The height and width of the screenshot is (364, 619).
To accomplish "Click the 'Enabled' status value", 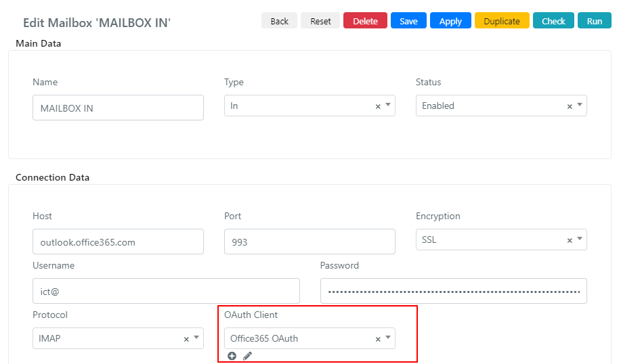I will [438, 106].
